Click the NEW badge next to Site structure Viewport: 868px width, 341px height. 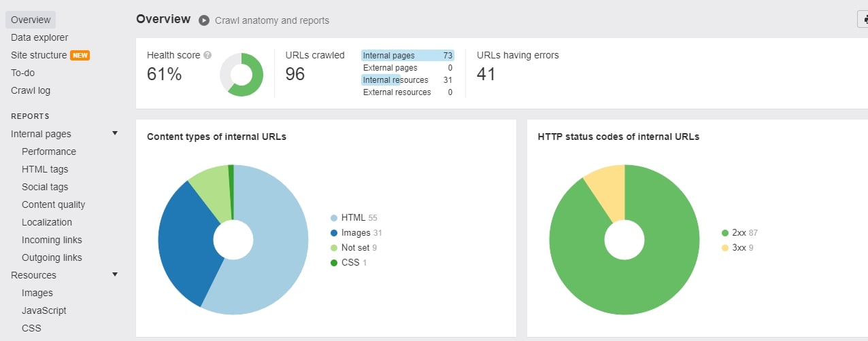pos(80,55)
